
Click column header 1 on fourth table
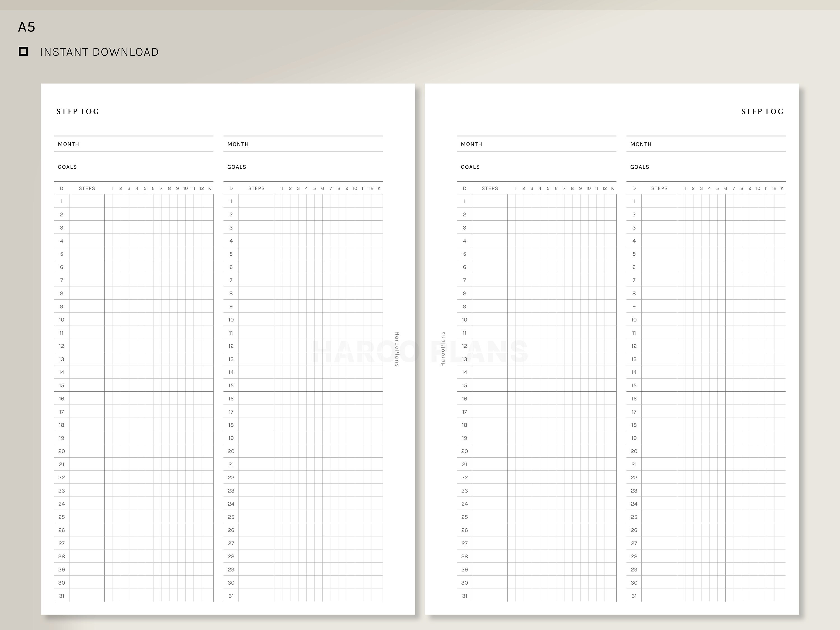(685, 188)
